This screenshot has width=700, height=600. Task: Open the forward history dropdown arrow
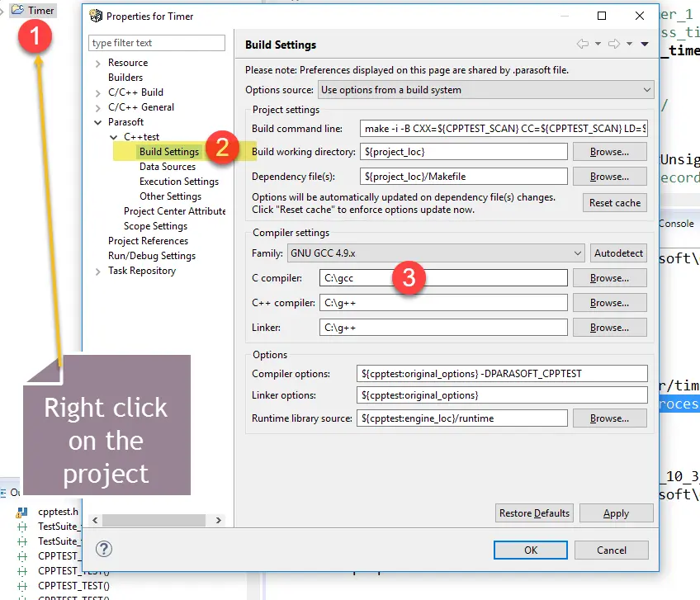630,44
